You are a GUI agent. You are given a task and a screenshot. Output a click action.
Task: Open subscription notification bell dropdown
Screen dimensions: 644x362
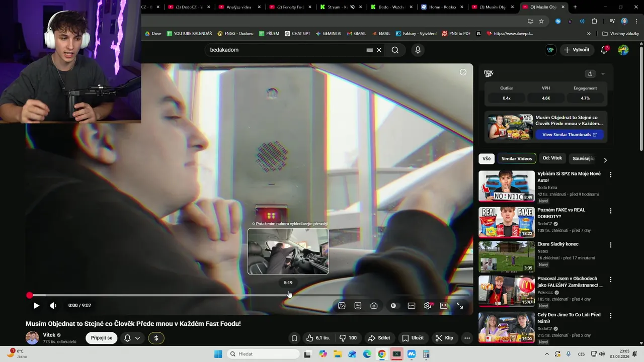click(x=132, y=338)
